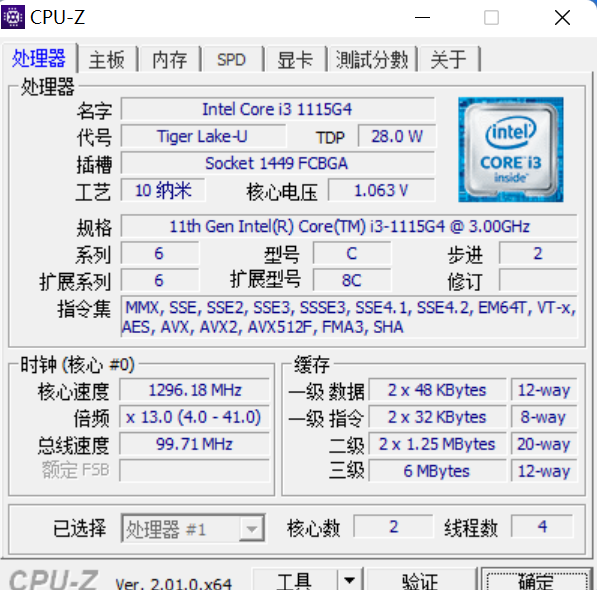Open the 显卡 tab

[x=295, y=59]
